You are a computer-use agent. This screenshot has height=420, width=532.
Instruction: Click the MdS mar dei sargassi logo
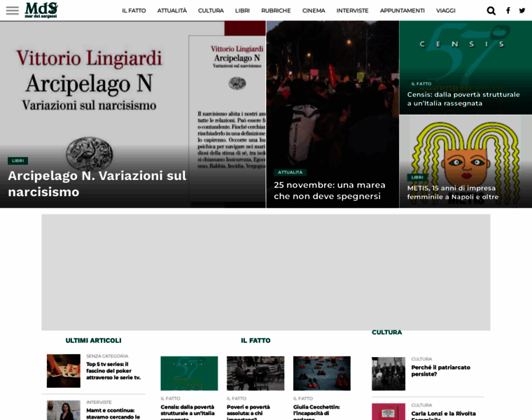(x=41, y=10)
